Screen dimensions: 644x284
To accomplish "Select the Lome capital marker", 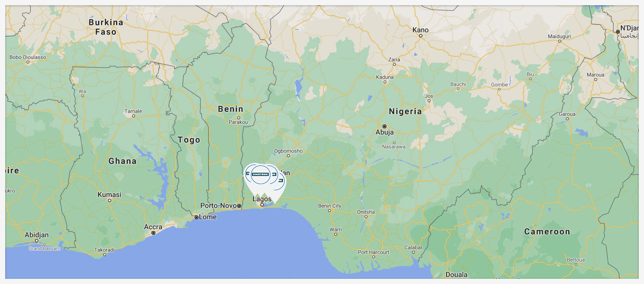I will click(197, 217).
